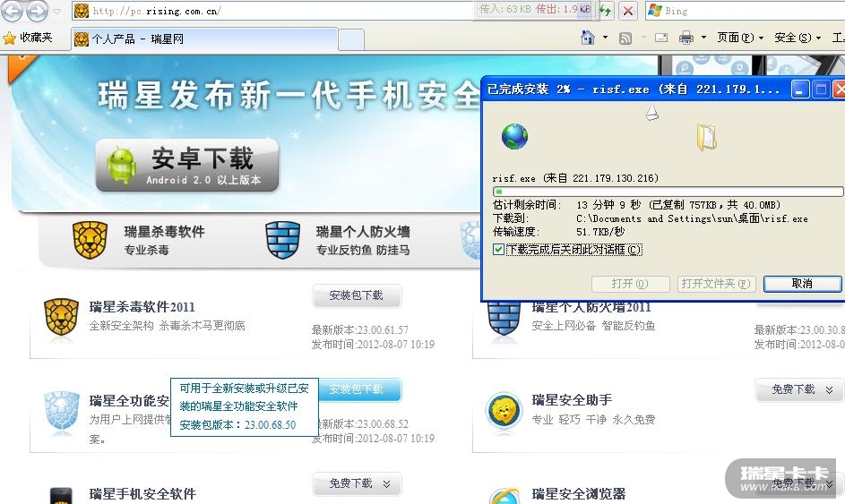Click the 瑞星个人防火墙2011 brick shield icon
The height and width of the screenshot is (504, 845).
pyautogui.click(x=504, y=319)
